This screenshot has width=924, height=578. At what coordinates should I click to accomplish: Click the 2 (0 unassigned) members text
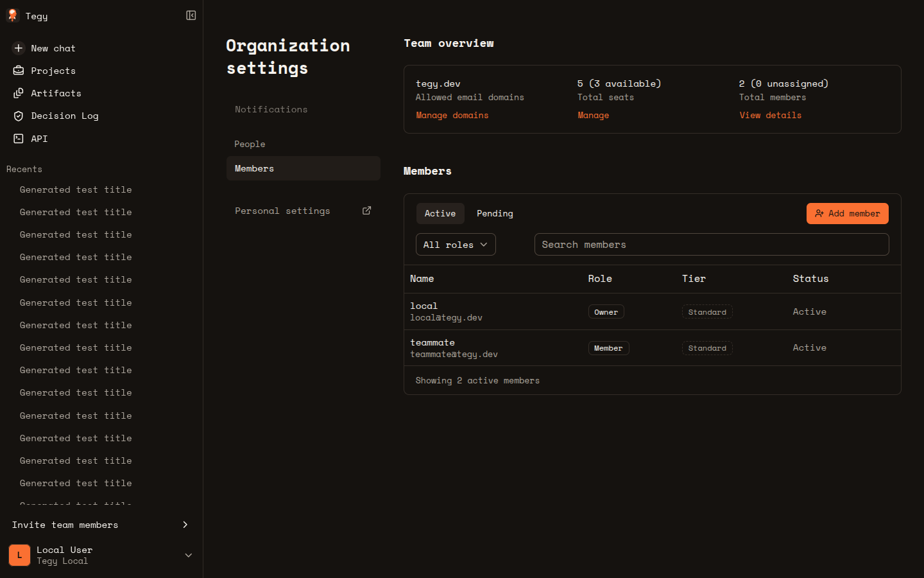click(783, 83)
